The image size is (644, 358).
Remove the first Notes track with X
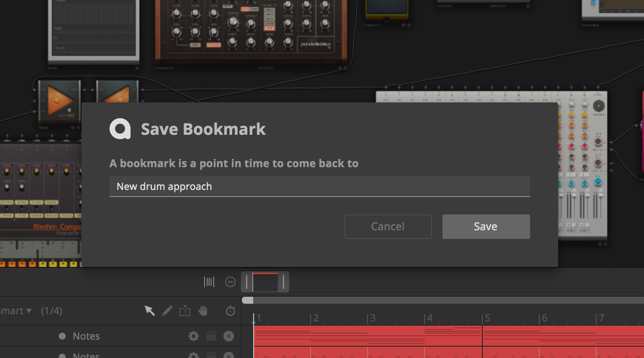229,336
